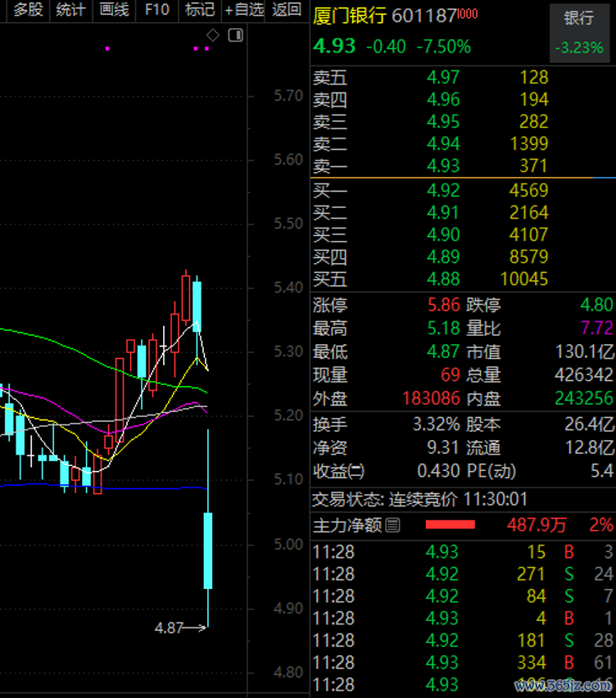Click the 最低 value 4.87
Viewport: 616px width, 698px height.
point(443,351)
